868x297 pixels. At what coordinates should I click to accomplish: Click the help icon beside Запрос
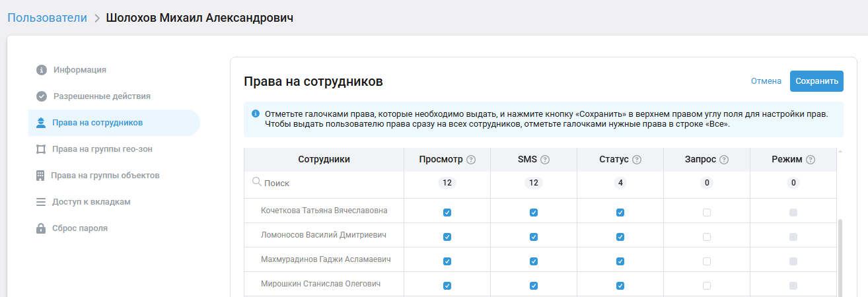pyautogui.click(x=724, y=160)
